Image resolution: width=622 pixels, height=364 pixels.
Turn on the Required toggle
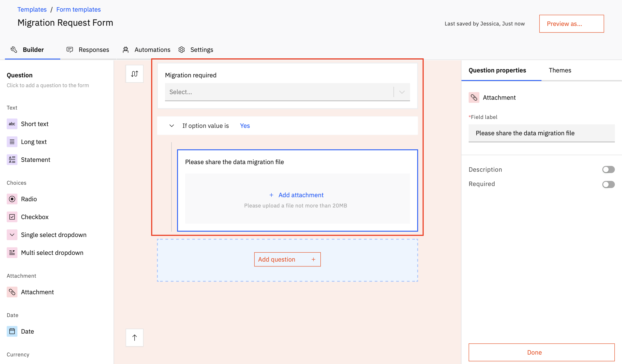click(x=608, y=184)
